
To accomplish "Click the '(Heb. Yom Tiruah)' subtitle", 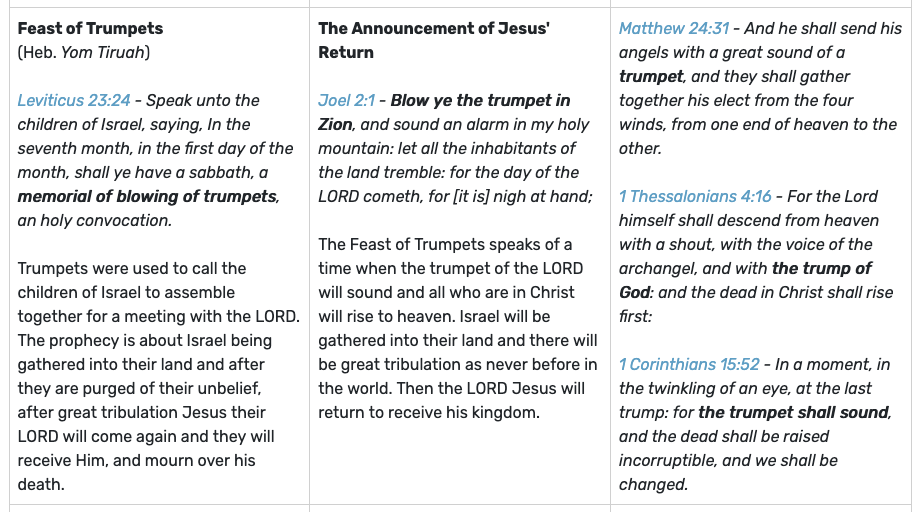I will 84,53.
